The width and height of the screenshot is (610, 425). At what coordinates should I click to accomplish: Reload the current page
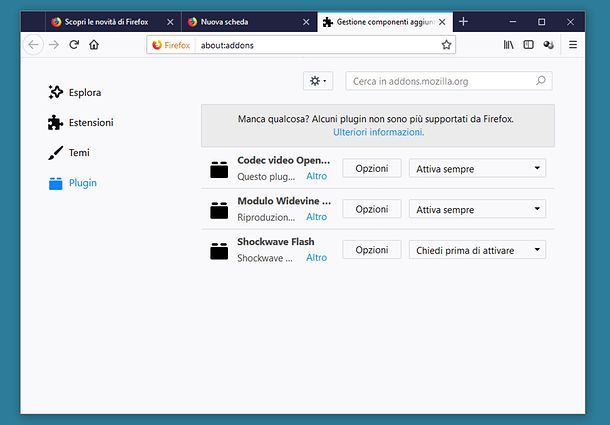[x=74, y=44]
